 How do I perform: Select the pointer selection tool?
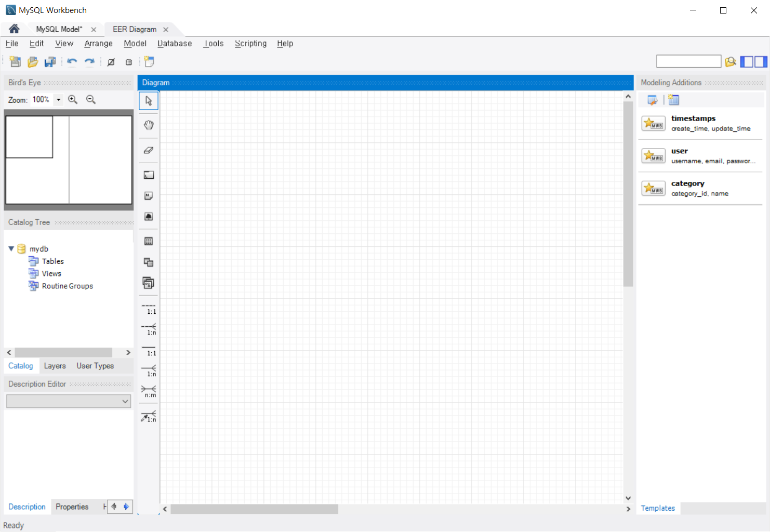149,101
